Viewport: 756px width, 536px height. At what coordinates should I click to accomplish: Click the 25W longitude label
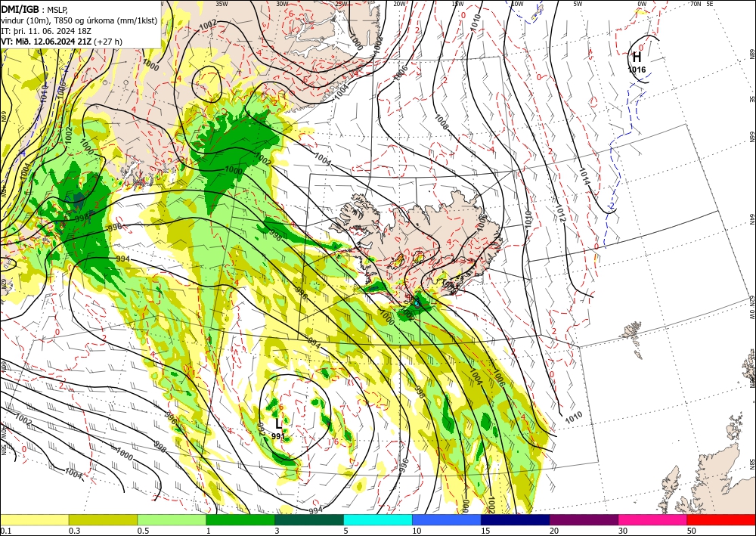coord(342,4)
